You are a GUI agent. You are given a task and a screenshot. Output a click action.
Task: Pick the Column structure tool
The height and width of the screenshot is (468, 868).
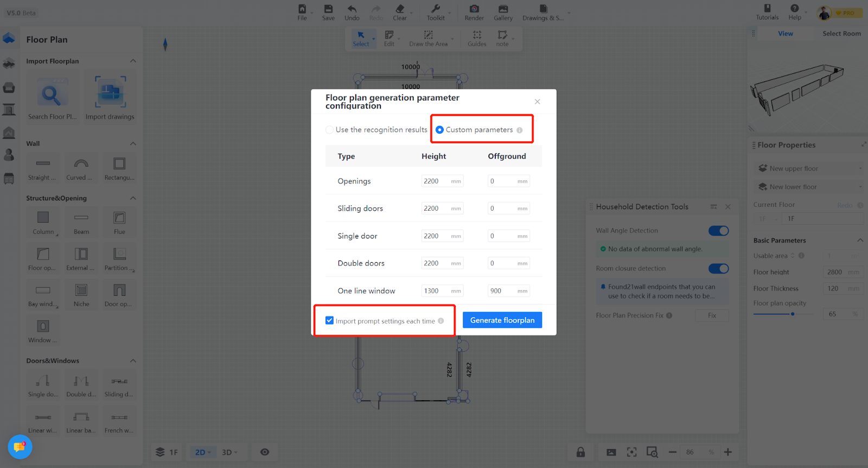pyautogui.click(x=43, y=223)
